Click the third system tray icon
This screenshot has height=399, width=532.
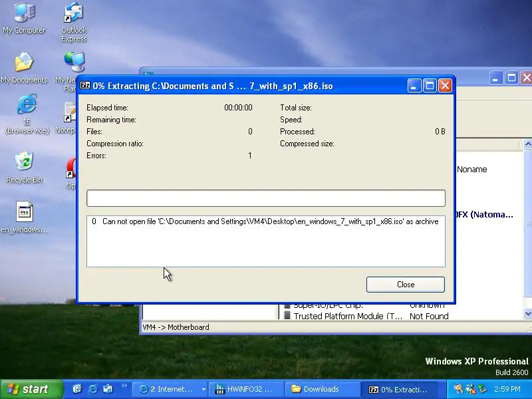pos(482,389)
